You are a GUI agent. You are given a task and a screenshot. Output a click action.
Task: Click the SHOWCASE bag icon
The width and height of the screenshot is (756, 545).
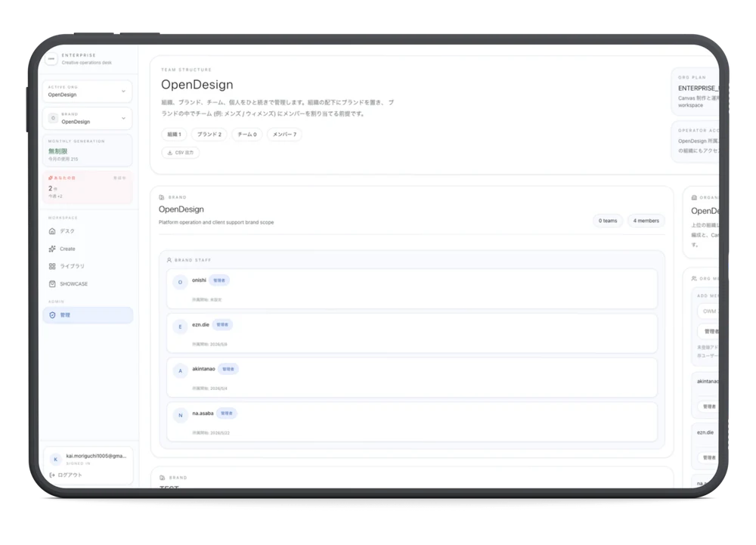coord(52,283)
